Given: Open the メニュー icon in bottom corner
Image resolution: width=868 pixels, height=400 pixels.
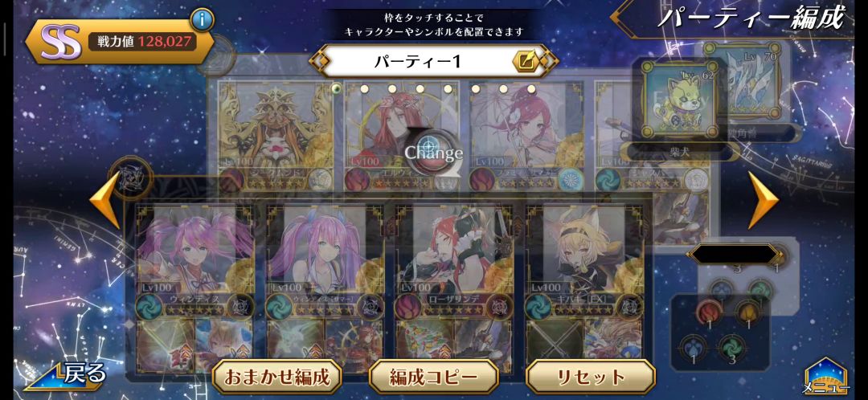Looking at the screenshot, I should tap(826, 376).
